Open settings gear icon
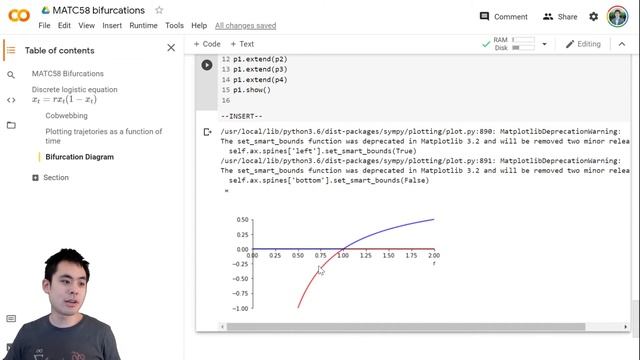 (593, 17)
